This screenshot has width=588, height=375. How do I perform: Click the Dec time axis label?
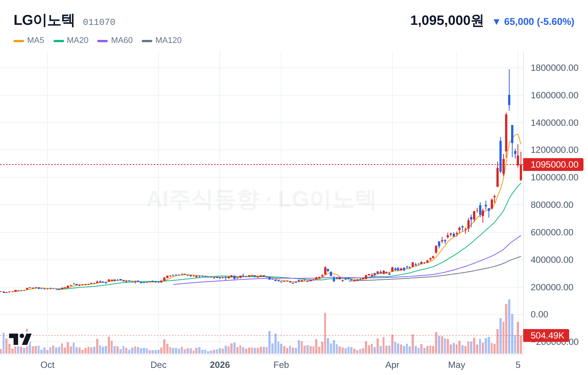point(158,365)
